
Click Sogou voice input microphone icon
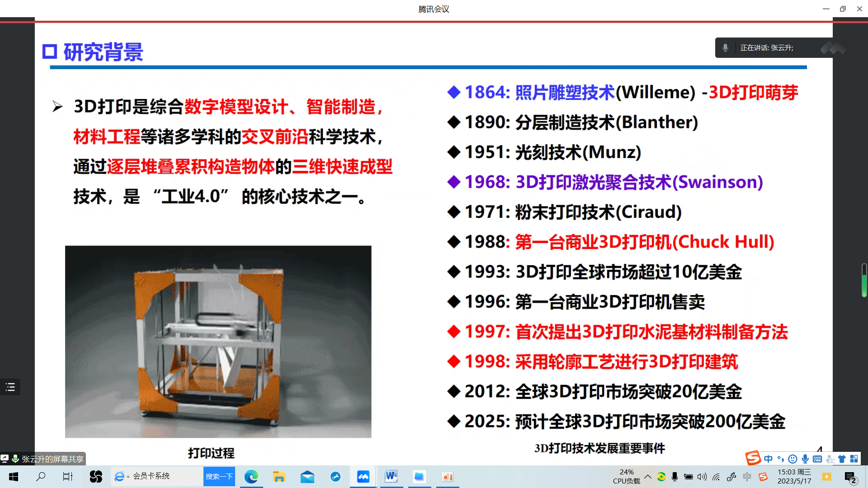(x=805, y=459)
